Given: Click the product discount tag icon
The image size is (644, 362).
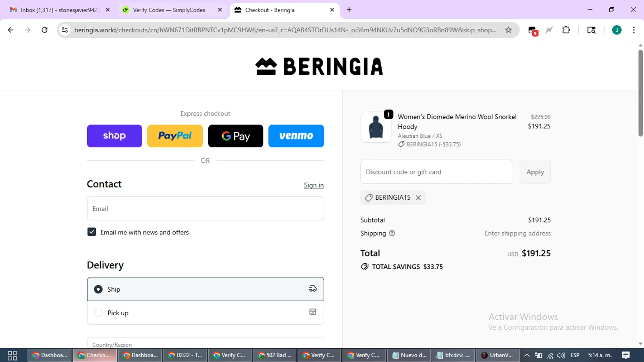Looking at the screenshot, I should pos(401,144).
